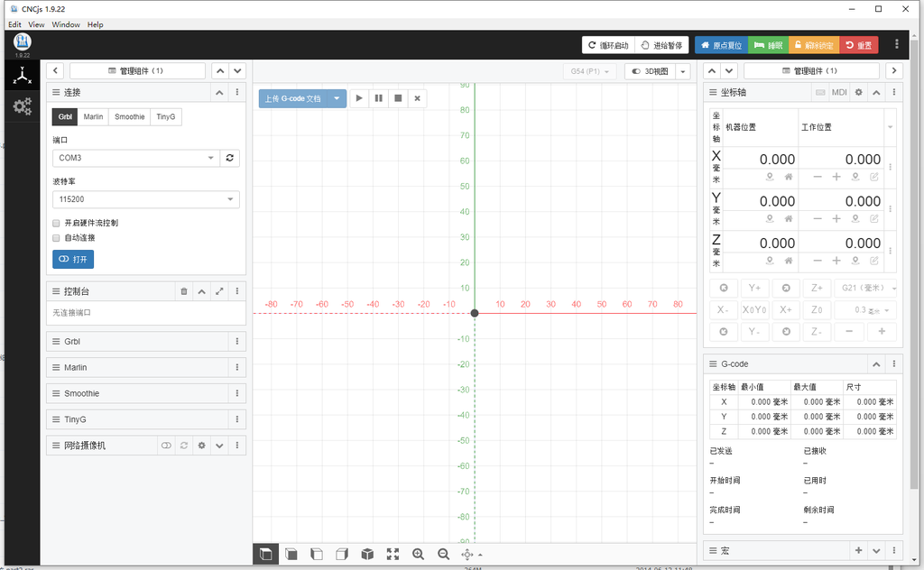Open the Window menu

tap(66, 24)
